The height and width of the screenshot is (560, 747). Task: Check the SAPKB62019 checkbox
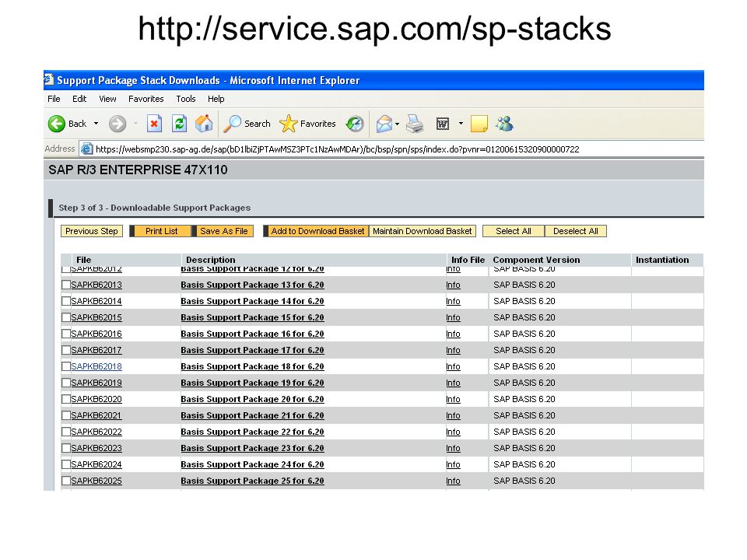click(x=66, y=383)
